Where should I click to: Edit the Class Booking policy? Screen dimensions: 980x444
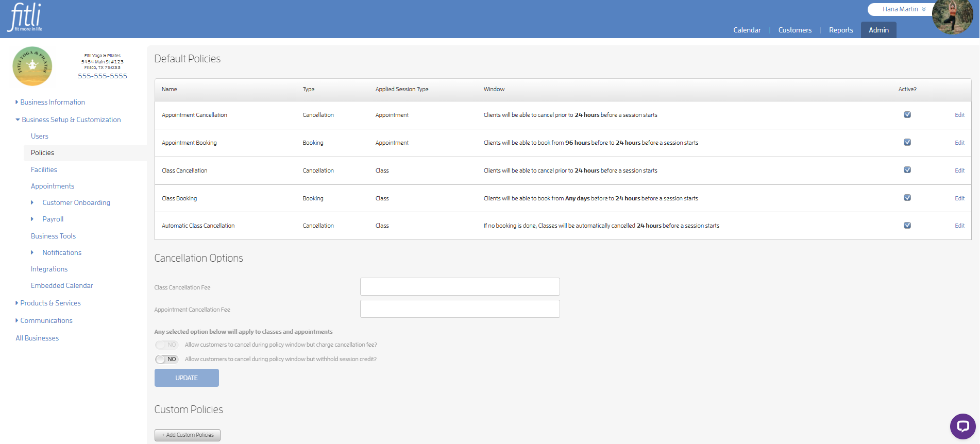pyautogui.click(x=959, y=198)
